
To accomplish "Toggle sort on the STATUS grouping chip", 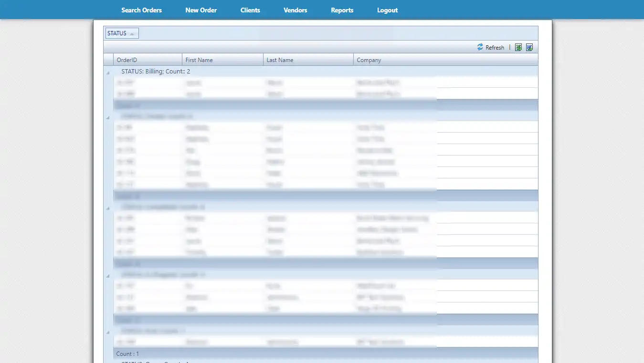I will click(122, 33).
